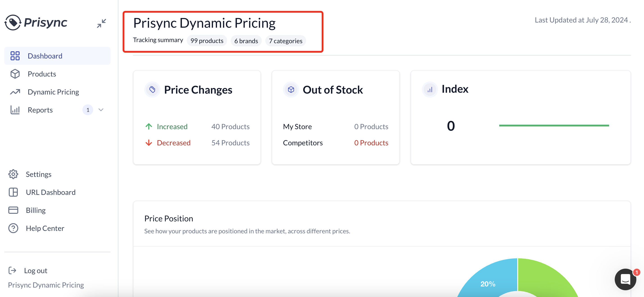Viewport: 644px width, 297px height.
Task: Open the Intercom chat bubble
Action: coord(625,279)
